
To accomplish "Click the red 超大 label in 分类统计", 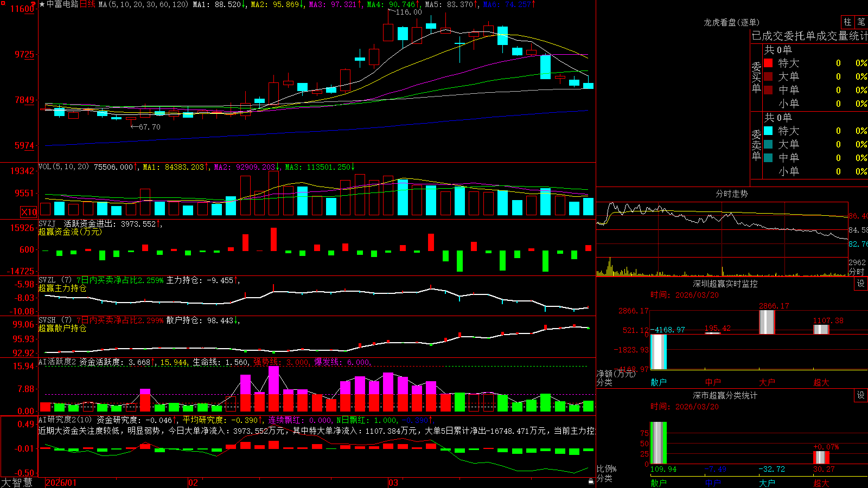I will pos(821,483).
